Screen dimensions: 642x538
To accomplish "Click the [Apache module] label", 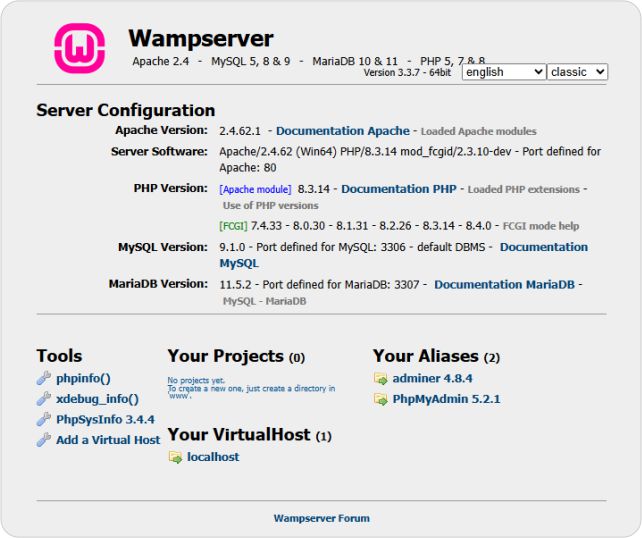I will (255, 190).
